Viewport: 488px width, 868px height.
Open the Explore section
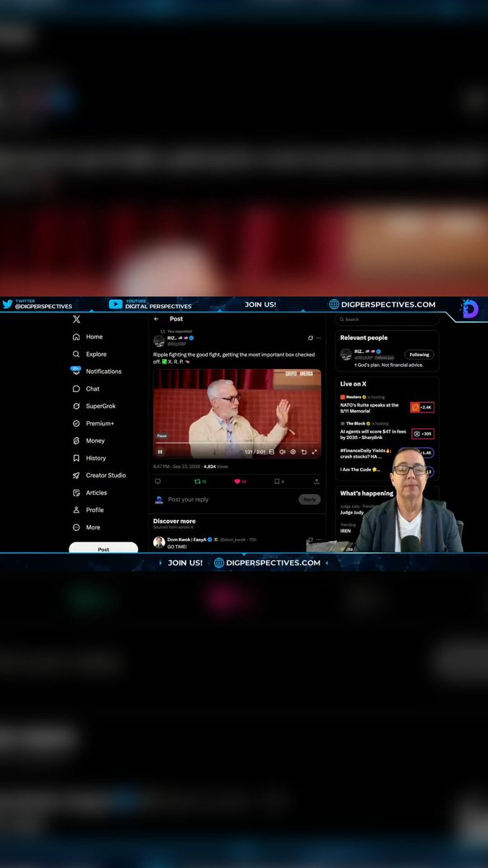89,354
